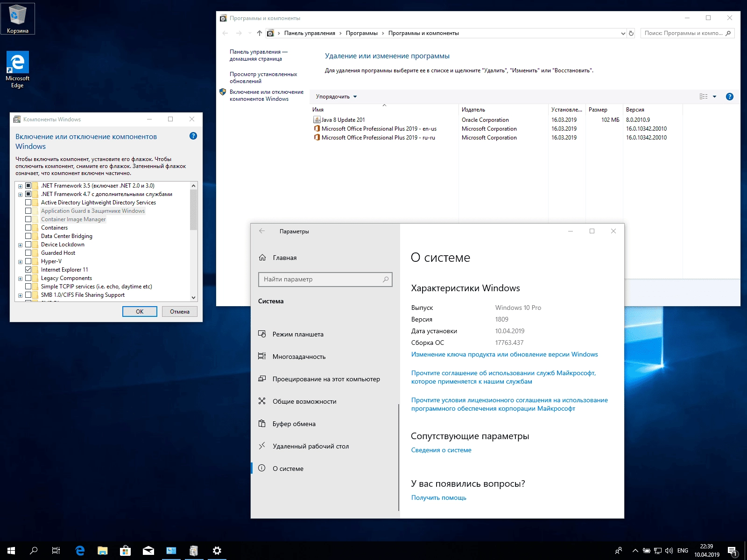Show hidden tray icons chevron
This screenshot has height=560, width=747.
coord(635,551)
